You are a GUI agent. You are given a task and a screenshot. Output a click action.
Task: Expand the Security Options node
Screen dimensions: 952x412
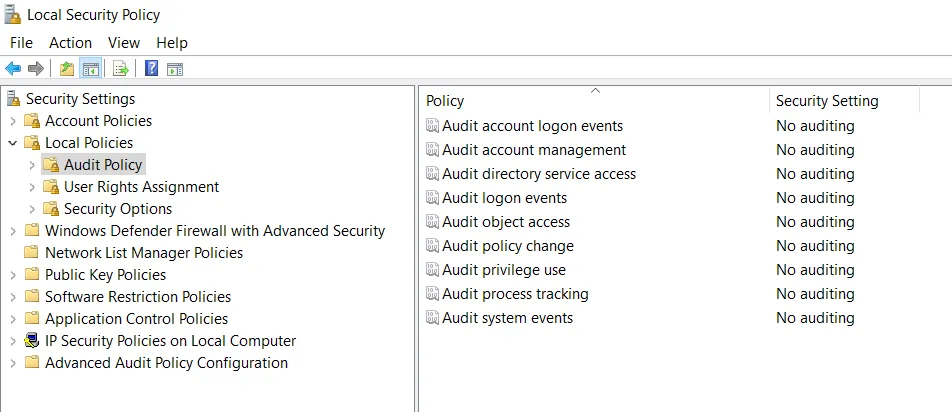[x=32, y=209]
